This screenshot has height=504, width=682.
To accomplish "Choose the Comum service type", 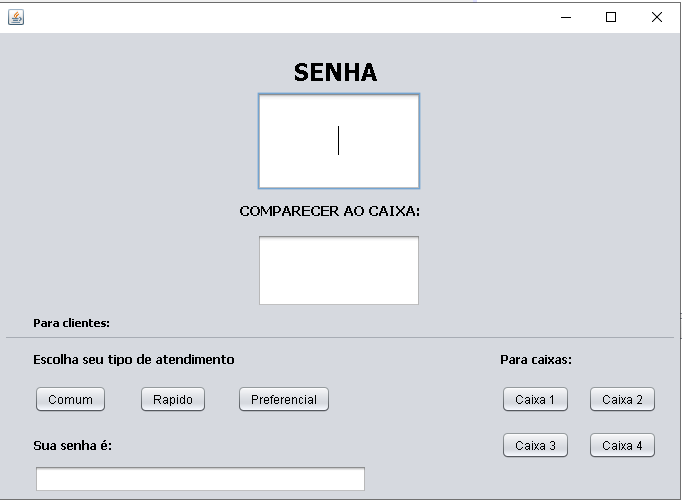I will click(x=70, y=399).
